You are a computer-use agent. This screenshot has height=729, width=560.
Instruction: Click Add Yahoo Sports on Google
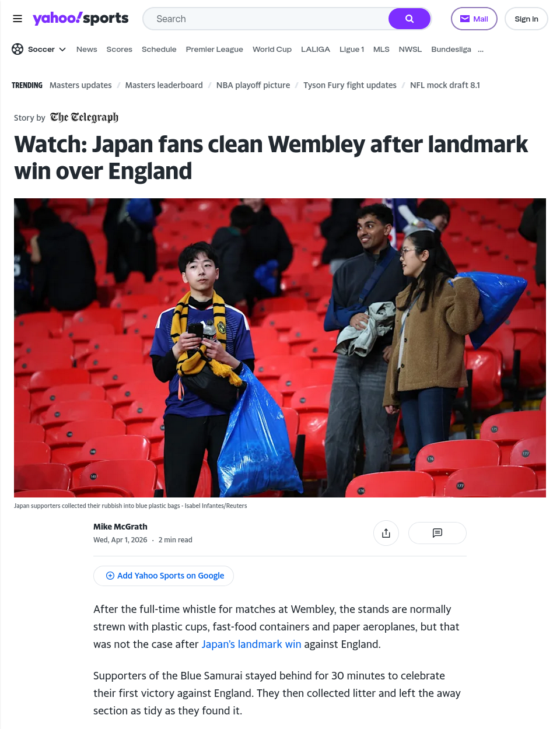(163, 576)
